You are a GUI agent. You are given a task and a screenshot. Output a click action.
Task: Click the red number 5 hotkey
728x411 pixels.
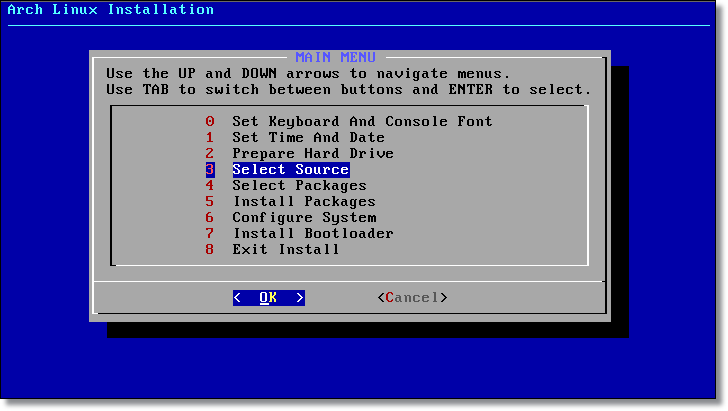point(210,202)
